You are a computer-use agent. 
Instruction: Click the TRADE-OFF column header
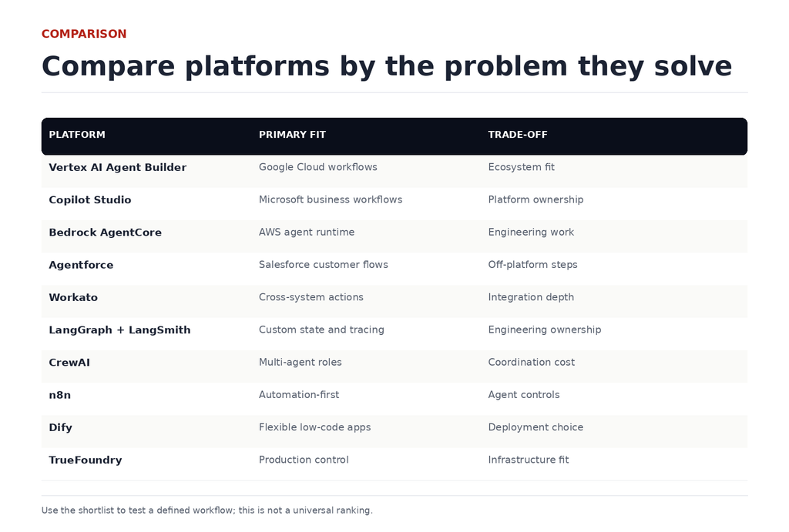[518, 135]
